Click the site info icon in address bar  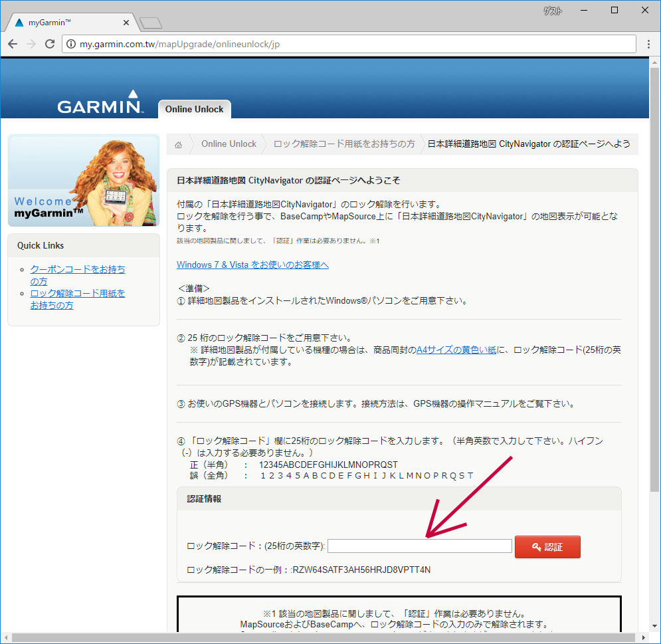click(71, 44)
